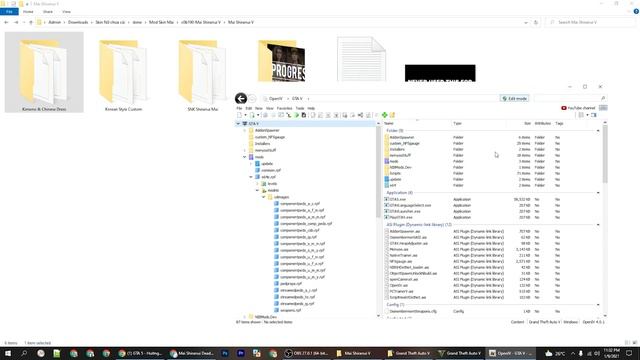This screenshot has height=360, width=640.
Task: Select the Kimono & Chinese Dress folder
Action: click(44, 72)
